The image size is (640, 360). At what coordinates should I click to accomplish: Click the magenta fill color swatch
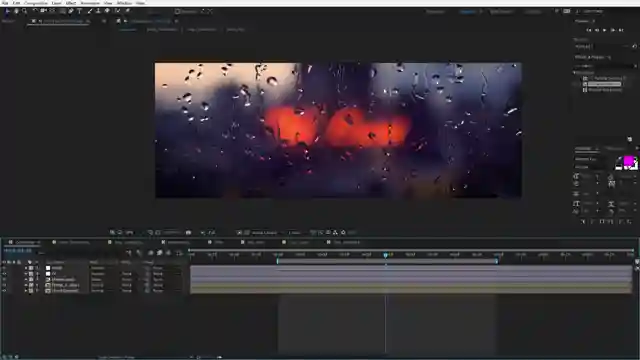tap(629, 161)
